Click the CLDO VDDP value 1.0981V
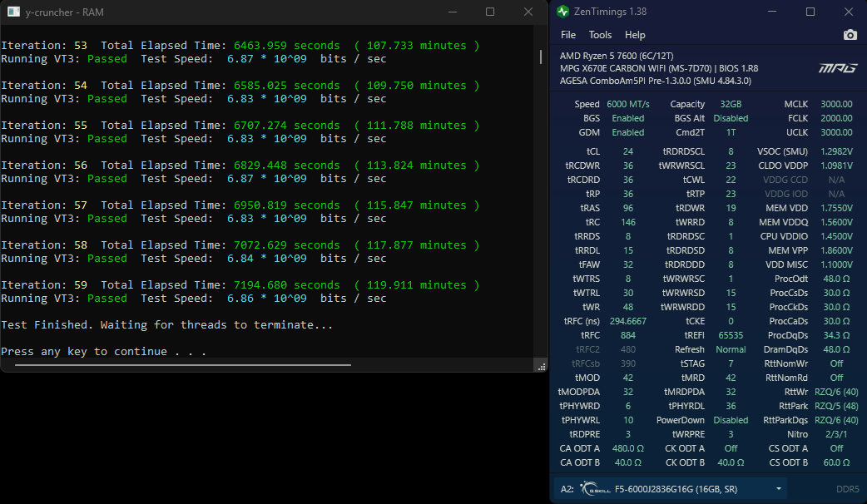Screen dimensions: 867x504 pos(836,166)
